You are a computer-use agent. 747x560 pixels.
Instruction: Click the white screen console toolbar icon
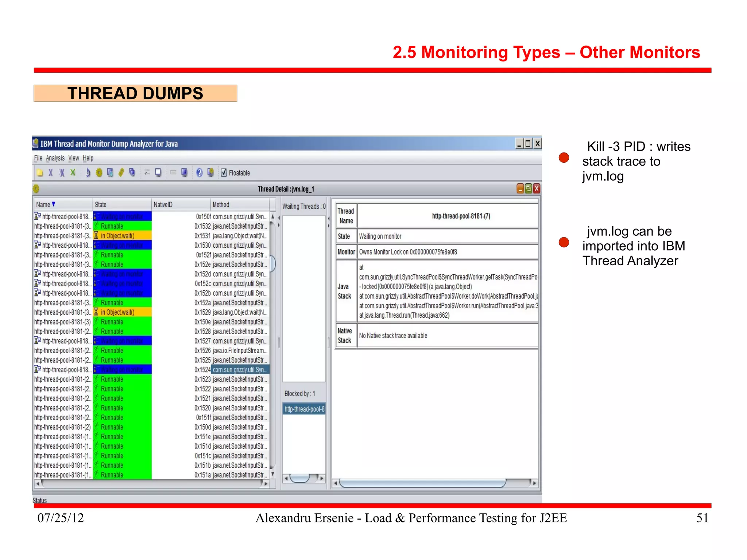[x=158, y=172]
